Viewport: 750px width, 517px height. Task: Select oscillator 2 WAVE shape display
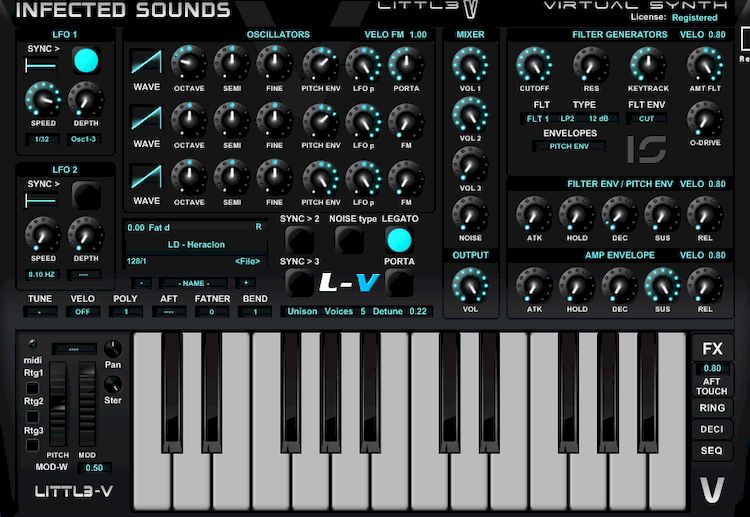147,119
